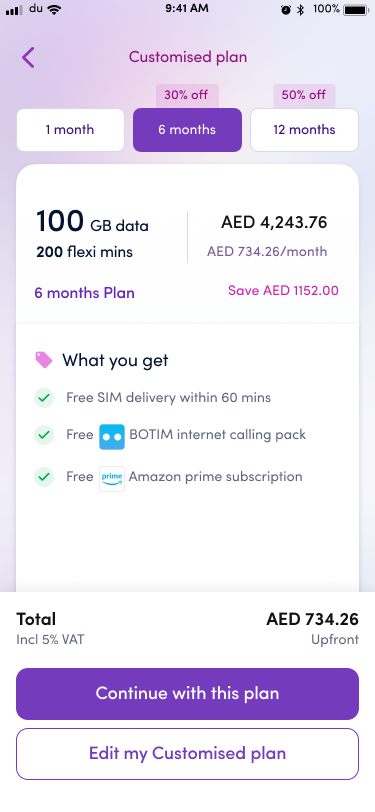Tap the BOTIM app icon
This screenshot has width=375, height=812.
(112, 437)
